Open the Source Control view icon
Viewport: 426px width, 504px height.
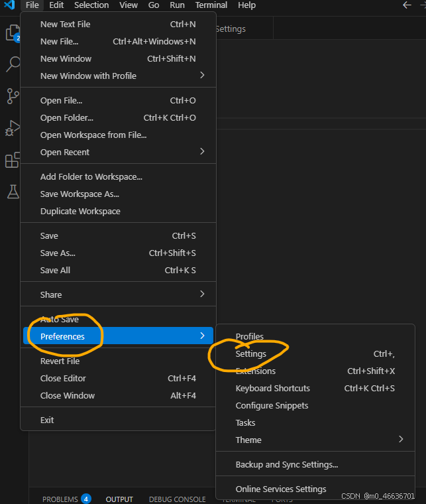13,96
